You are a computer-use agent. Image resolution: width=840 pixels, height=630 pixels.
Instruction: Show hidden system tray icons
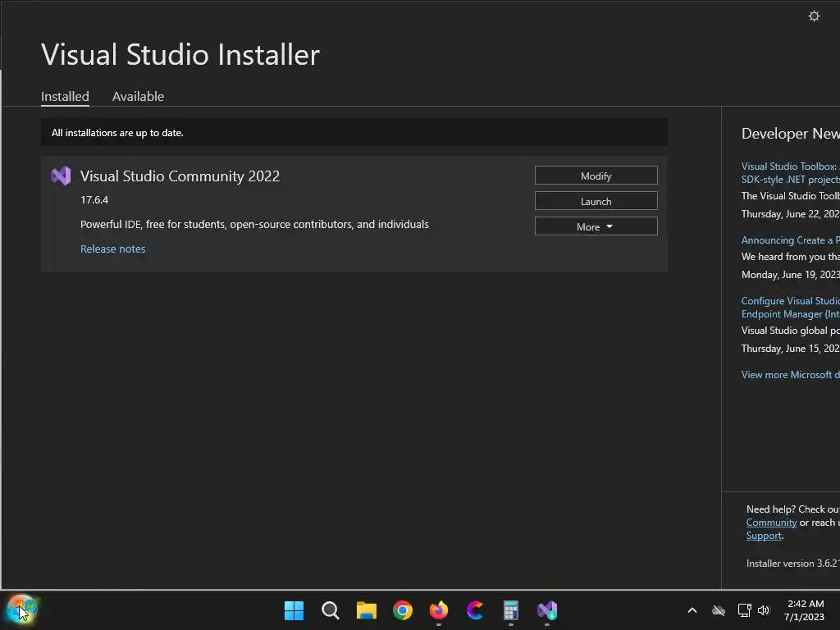click(x=692, y=610)
